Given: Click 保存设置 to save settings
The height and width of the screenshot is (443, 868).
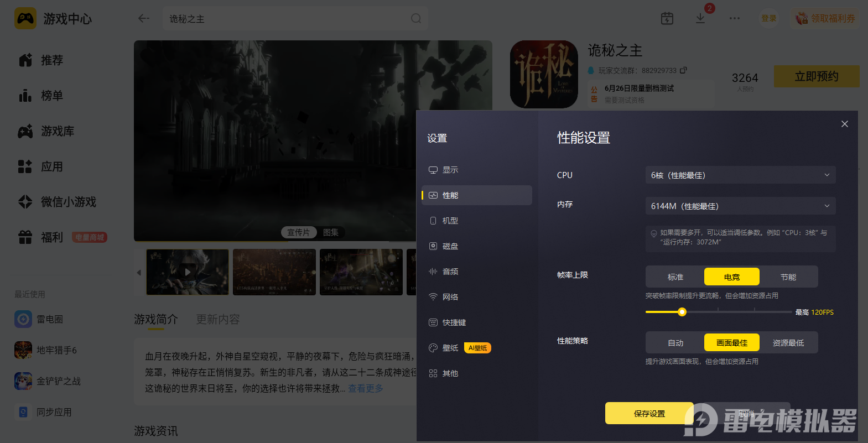Looking at the screenshot, I should (649, 413).
